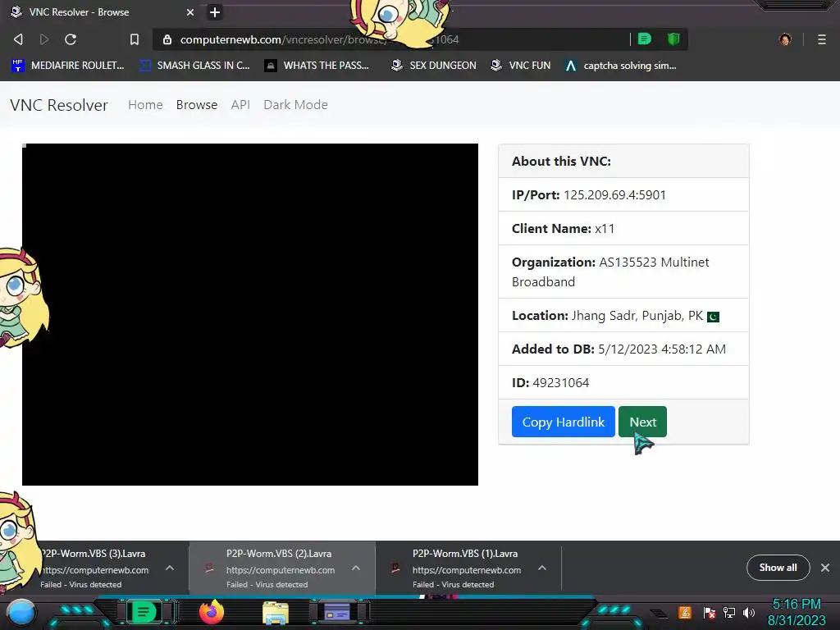Select the VNC Resolver - Browse tab
Screen dimensions: 840x630
[x=102, y=12]
